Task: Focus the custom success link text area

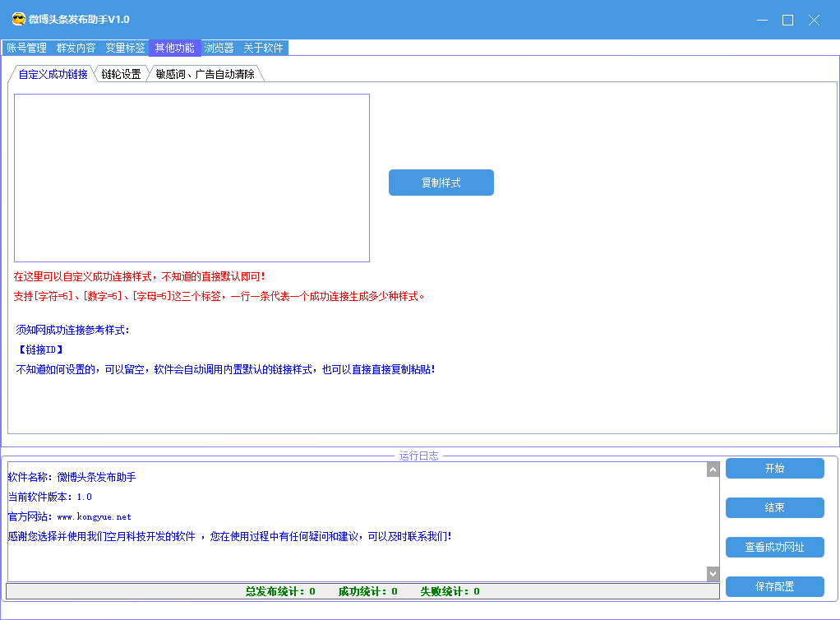Action: click(192, 178)
